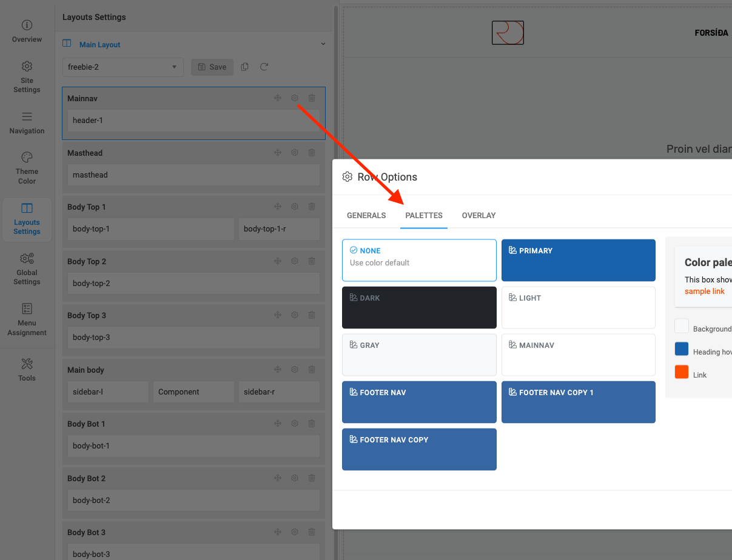Open the freebie-2 layout dropdown
This screenshot has height=560, width=732.
[123, 67]
